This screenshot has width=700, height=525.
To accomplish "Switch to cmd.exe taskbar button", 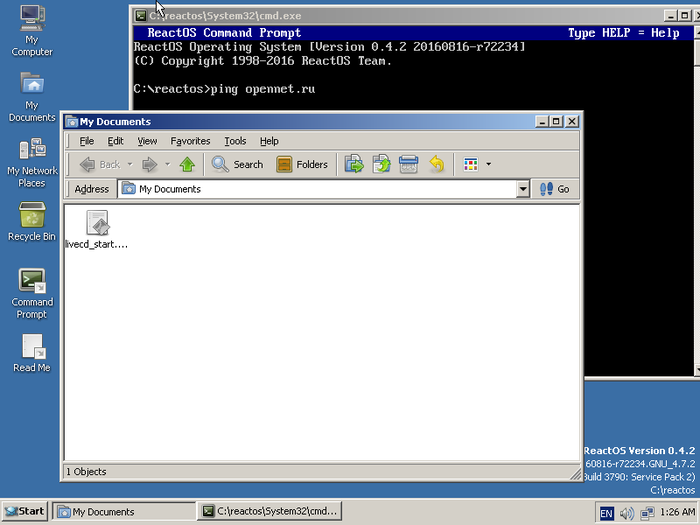I will coord(270,512).
